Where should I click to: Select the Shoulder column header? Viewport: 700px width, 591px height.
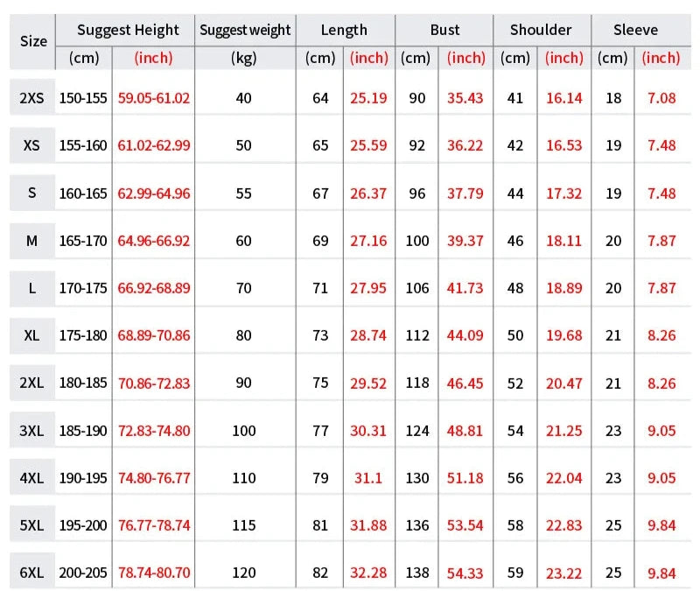(541, 30)
